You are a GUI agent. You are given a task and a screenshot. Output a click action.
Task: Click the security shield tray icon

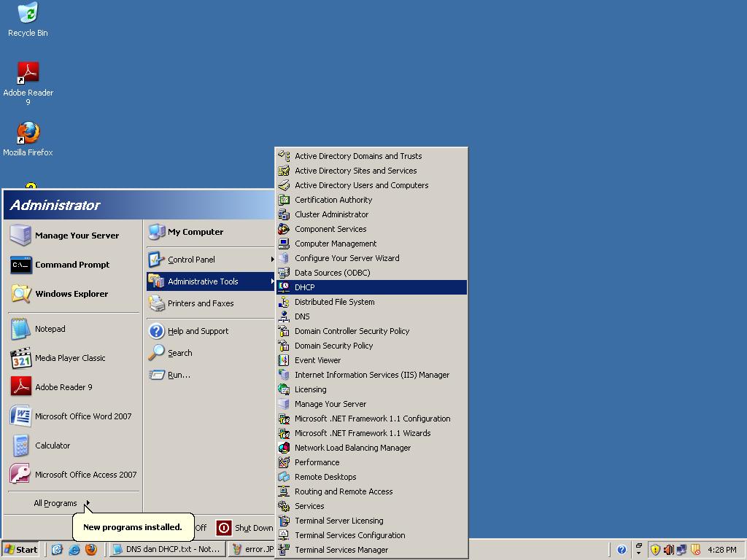click(655, 550)
